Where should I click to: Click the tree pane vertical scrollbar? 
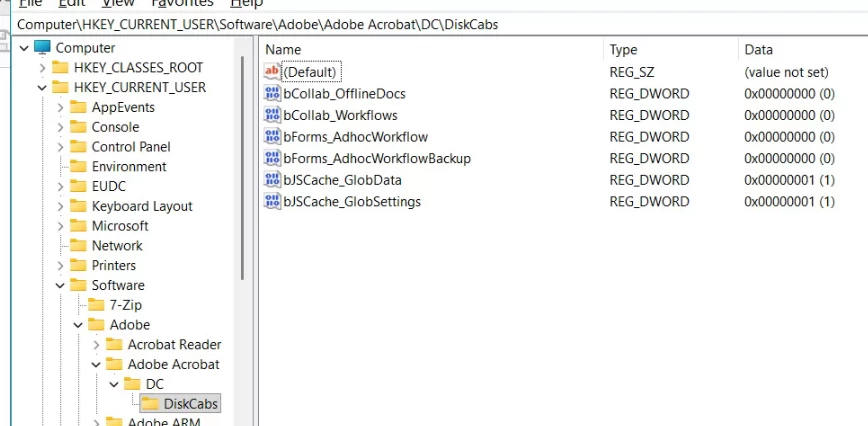242,169
